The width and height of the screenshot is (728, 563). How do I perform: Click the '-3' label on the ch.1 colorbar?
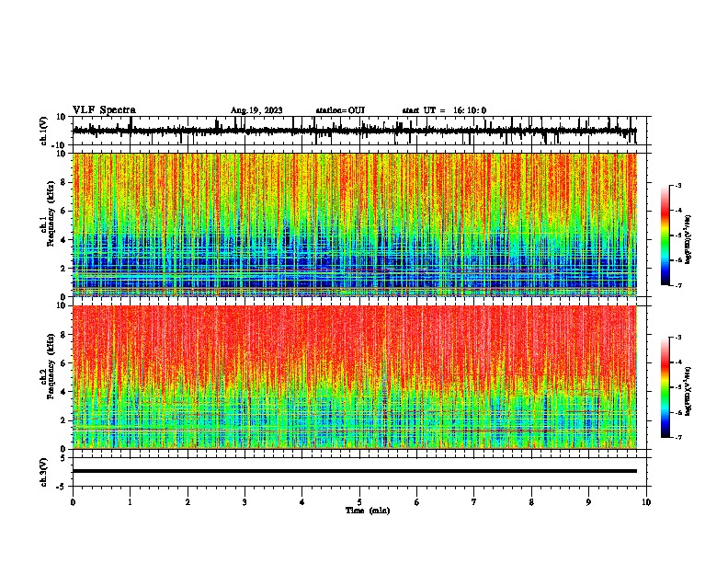(x=677, y=185)
